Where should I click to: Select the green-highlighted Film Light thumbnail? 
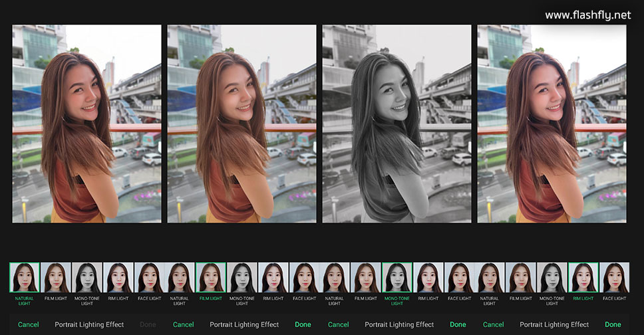click(x=211, y=278)
